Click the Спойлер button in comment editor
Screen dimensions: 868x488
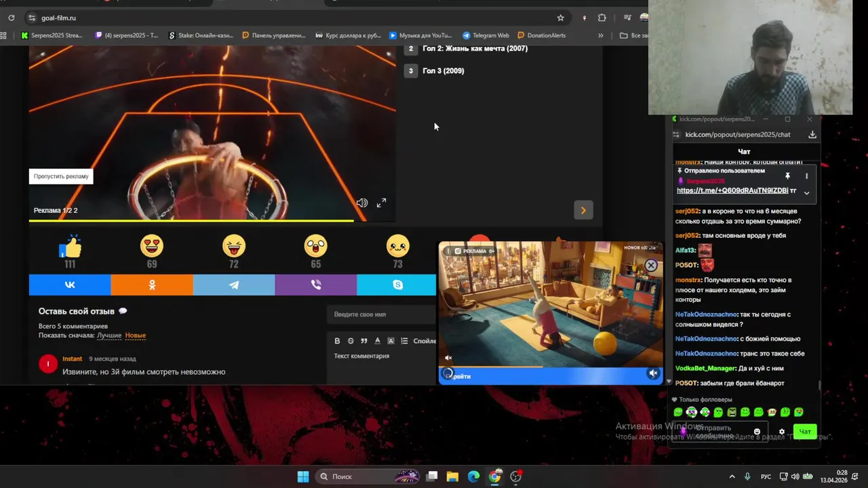425,341
